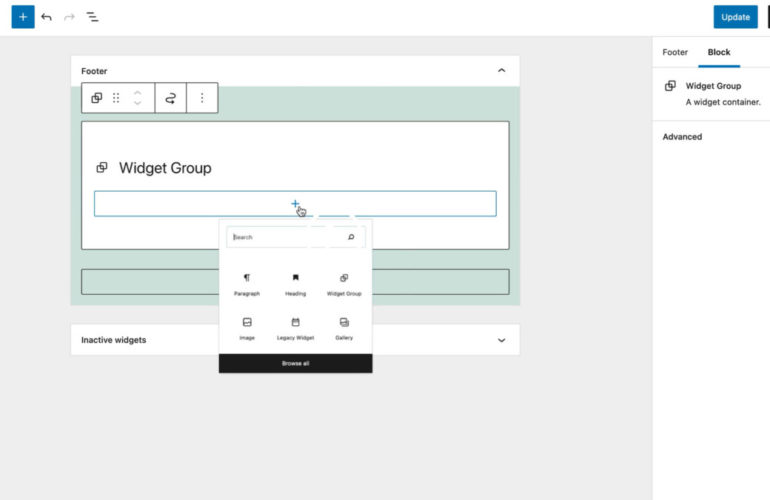Click the Widget Group block type icon in toolbar
Viewport: 770px width, 500px height.
tap(97, 98)
